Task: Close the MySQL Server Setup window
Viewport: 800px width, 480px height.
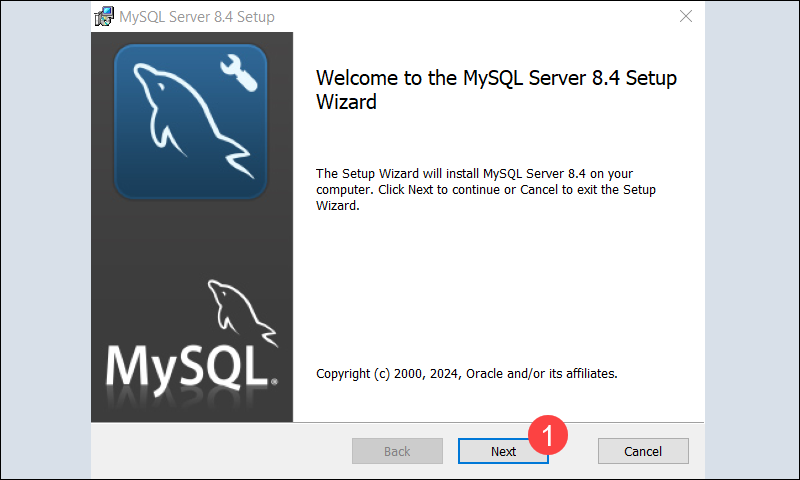Action: [x=685, y=17]
